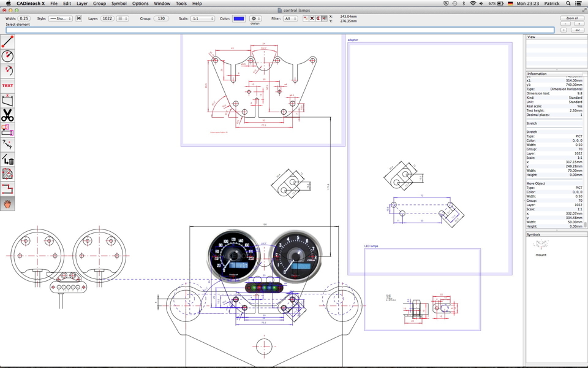Click the stepper beside the esc button

click(563, 29)
